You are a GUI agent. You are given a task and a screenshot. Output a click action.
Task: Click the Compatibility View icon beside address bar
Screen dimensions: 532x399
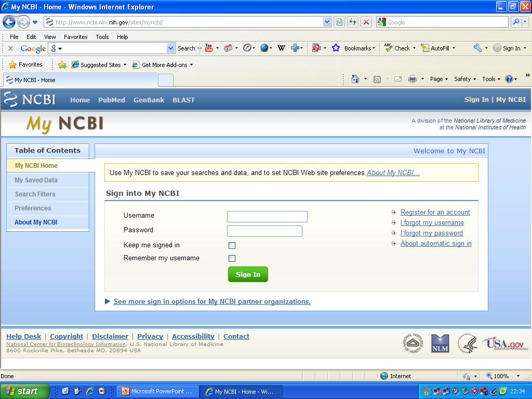(x=339, y=22)
